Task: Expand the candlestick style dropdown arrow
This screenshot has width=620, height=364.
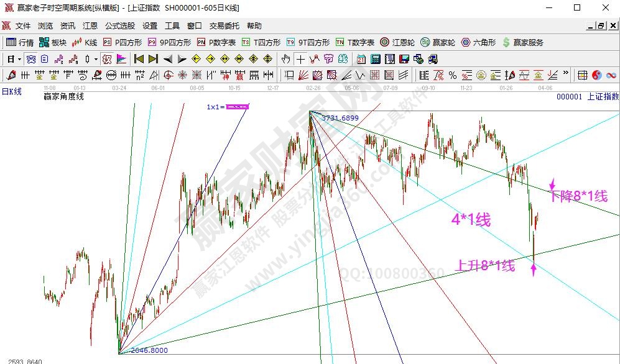Action: pos(95,59)
